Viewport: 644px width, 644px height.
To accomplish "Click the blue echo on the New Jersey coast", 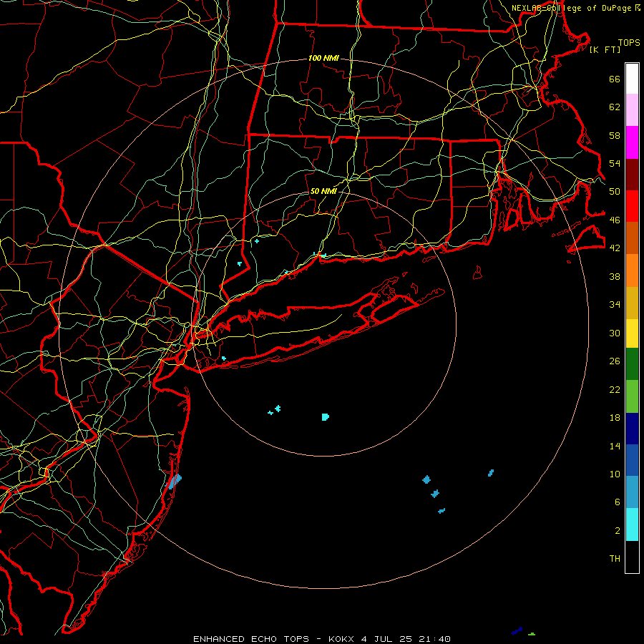I will click(174, 481).
